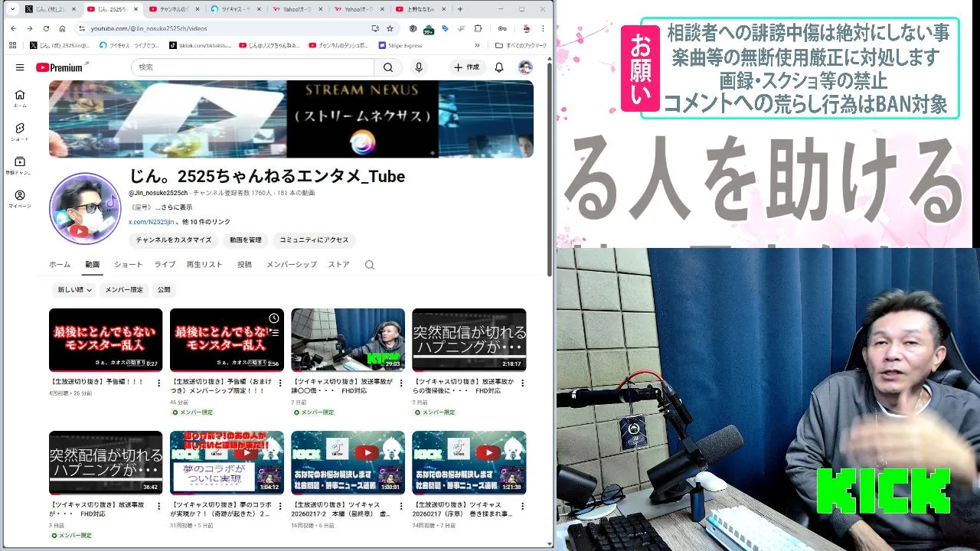Open the すべてのブックマーク folder
The height and width of the screenshot is (551, 980).
(521, 45)
